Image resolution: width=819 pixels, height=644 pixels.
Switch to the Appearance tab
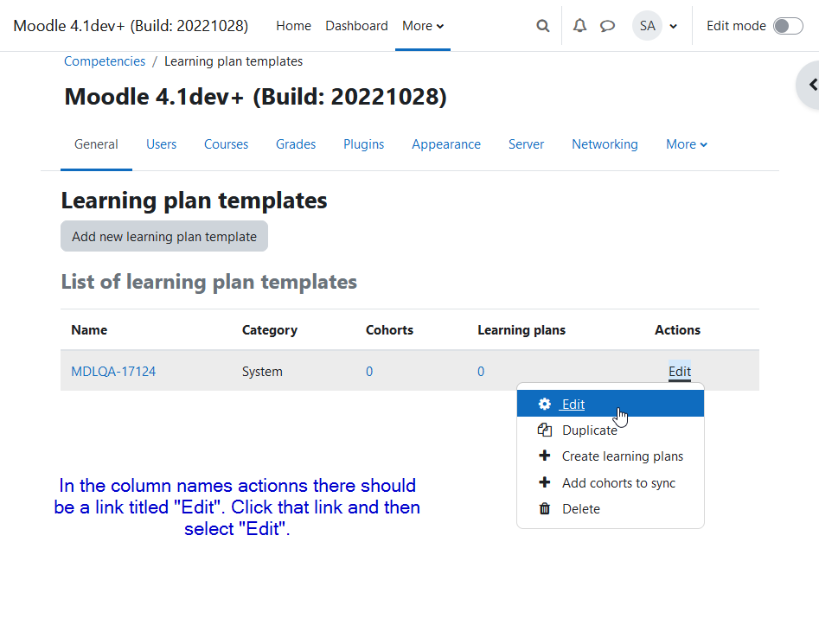click(446, 144)
